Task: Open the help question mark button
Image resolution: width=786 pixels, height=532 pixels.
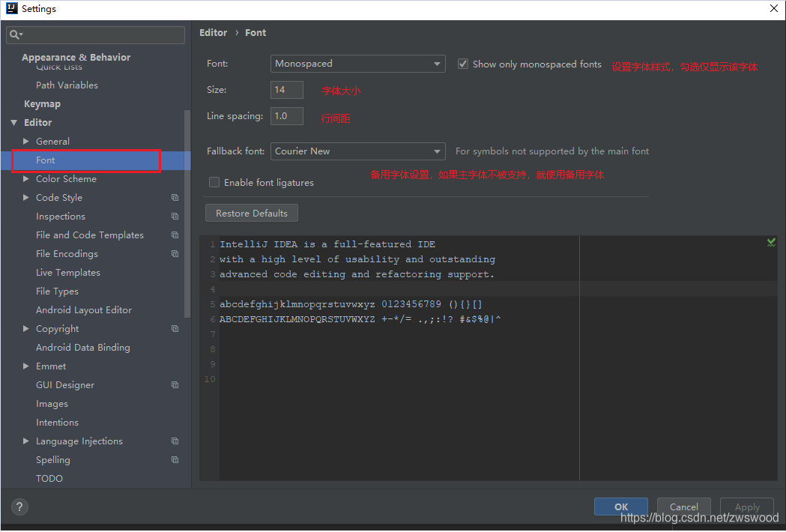Action: click(x=19, y=507)
